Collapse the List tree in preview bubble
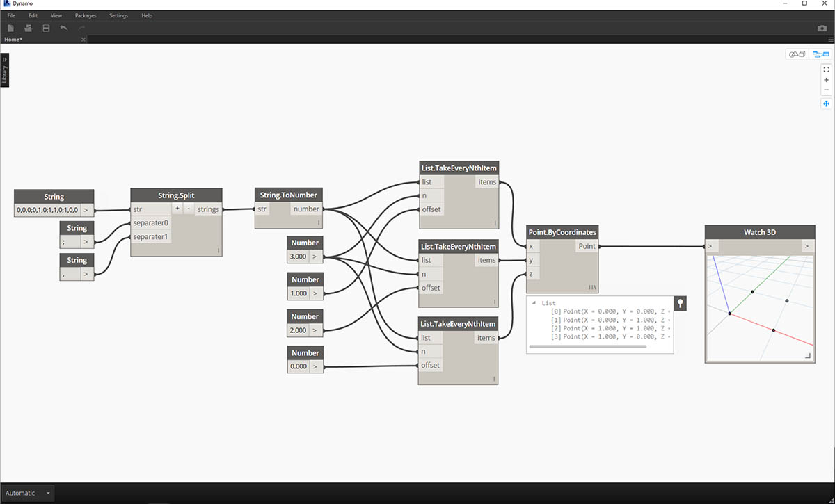This screenshot has height=504, width=835. click(534, 303)
